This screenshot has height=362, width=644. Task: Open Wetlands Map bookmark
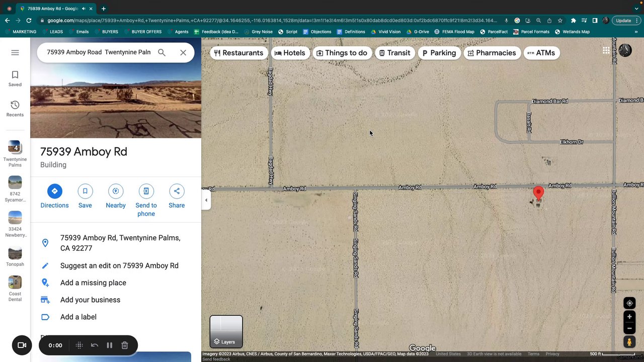pyautogui.click(x=572, y=32)
